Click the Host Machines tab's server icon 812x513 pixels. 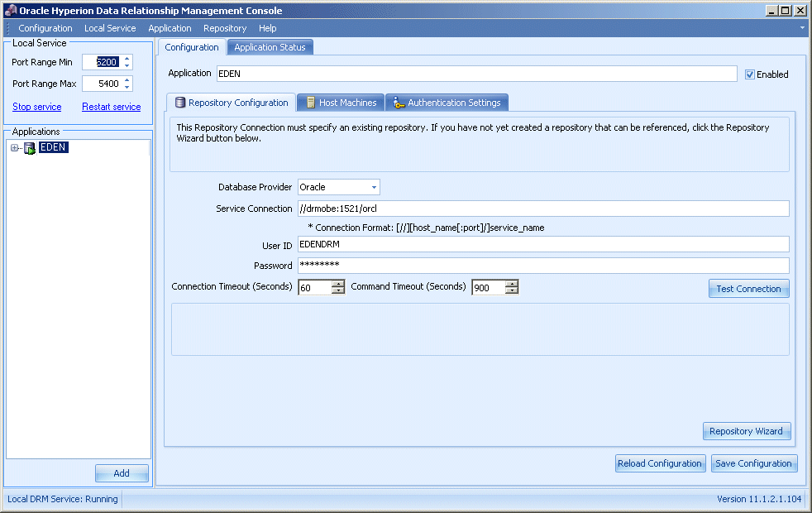311,103
